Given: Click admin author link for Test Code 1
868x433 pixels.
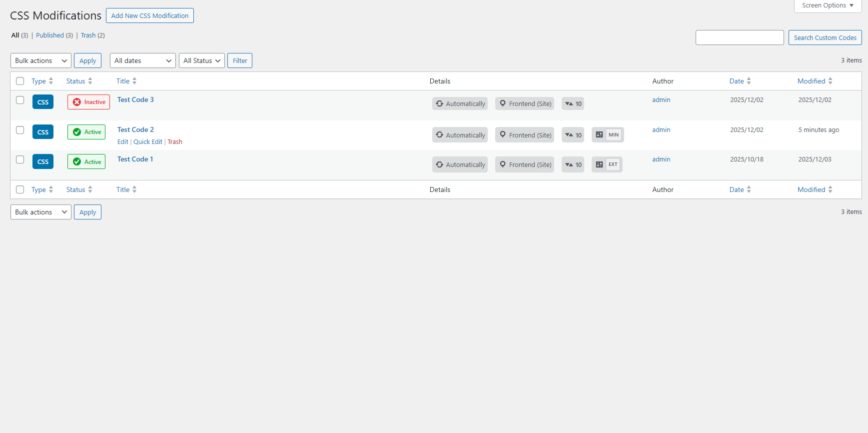Looking at the screenshot, I should click(661, 159).
